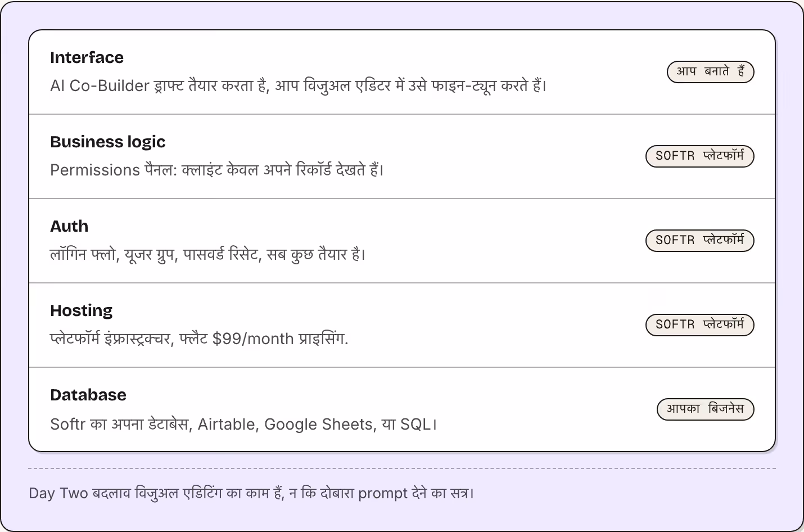The width and height of the screenshot is (804, 532).
Task: Click the SOFTR प्लेटफॉर्म badge beside Hosting
Action: point(700,325)
